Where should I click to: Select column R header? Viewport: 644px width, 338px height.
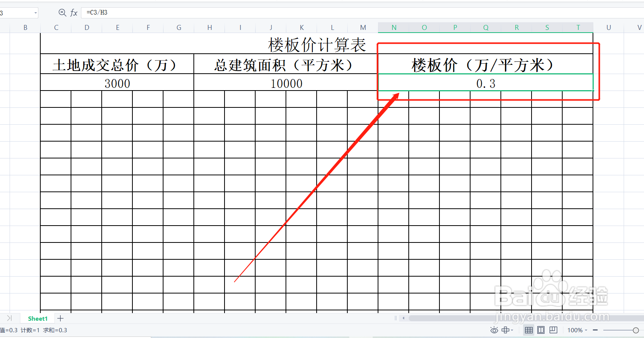(x=517, y=28)
